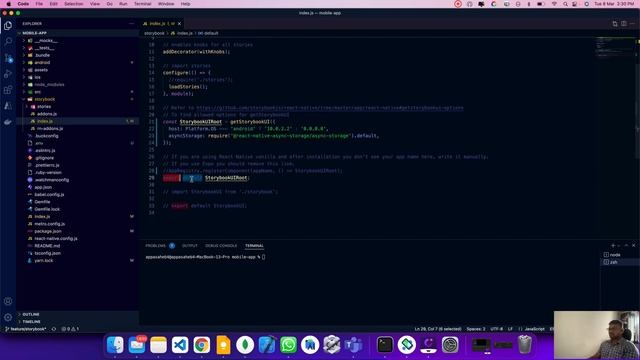The image size is (640, 360).
Task: Expand the .bundle folder
Action: (x=42, y=55)
